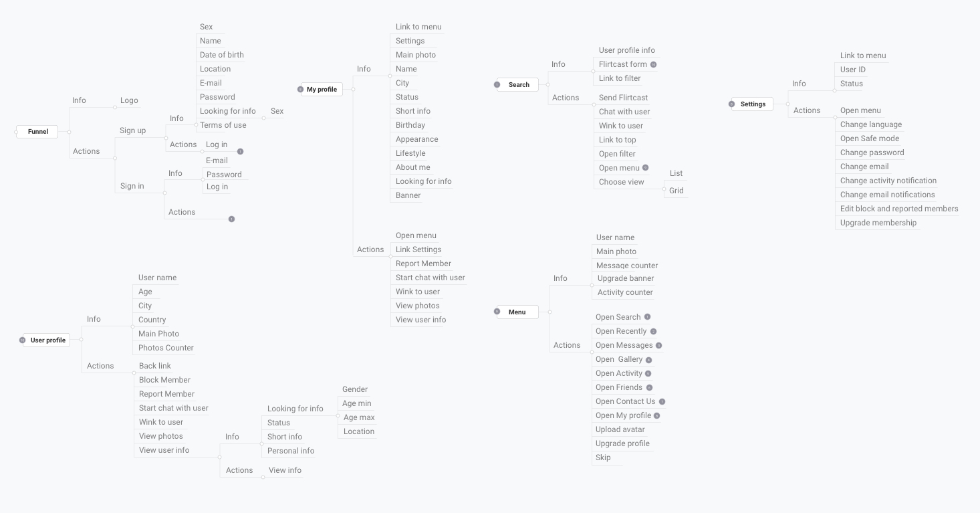Image resolution: width=980 pixels, height=513 pixels.
Task: Select the Grid view option
Action: 676,191
